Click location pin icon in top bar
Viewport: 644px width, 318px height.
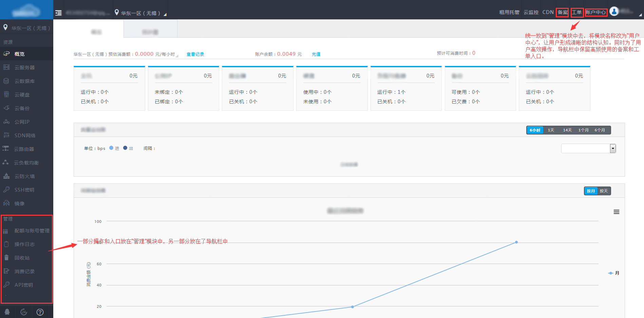(117, 12)
